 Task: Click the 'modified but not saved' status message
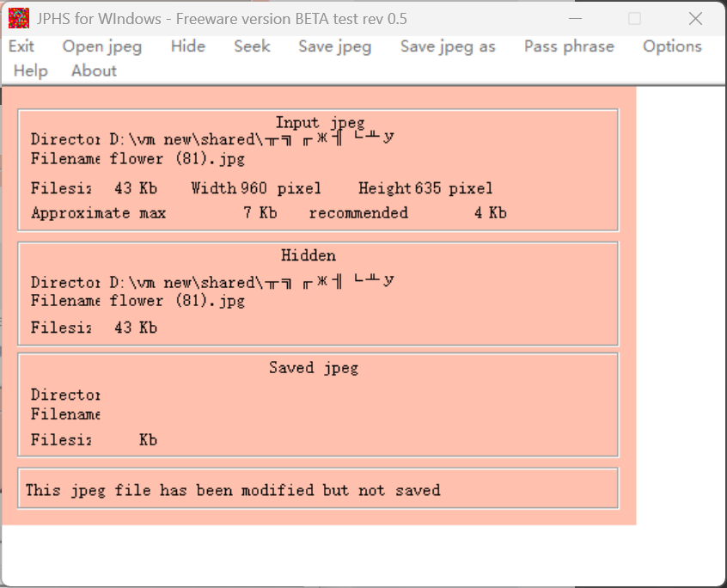pos(233,490)
